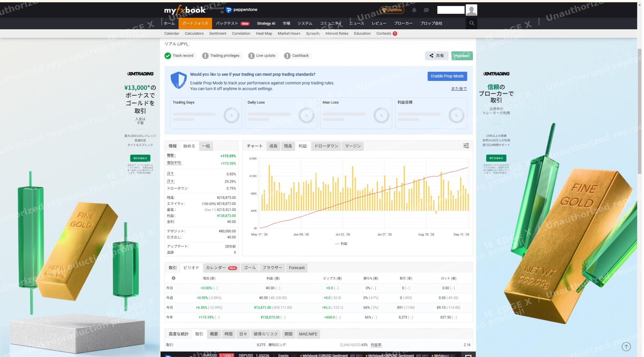Click the Track record green checkmark icon

click(x=168, y=56)
